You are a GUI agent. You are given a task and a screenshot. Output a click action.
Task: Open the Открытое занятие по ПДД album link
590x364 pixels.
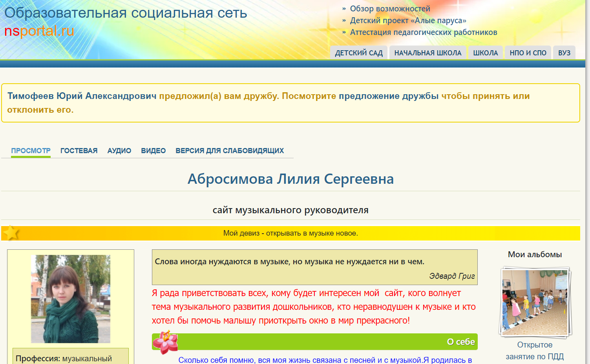click(535, 351)
